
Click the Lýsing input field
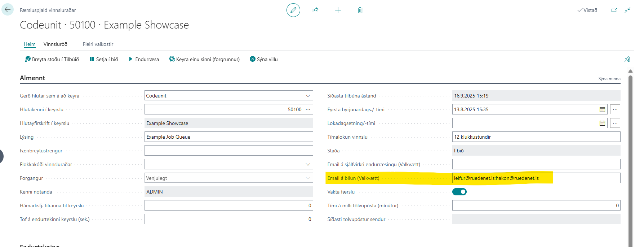coord(228,137)
